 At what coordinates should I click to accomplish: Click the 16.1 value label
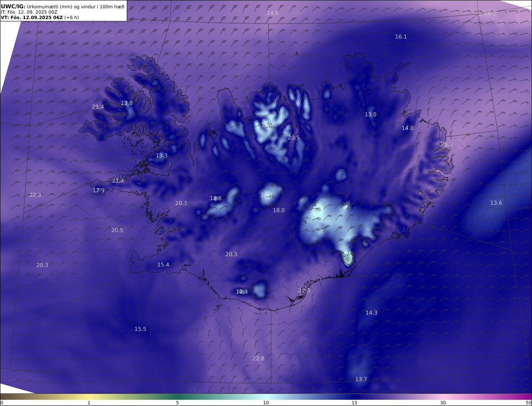(401, 37)
